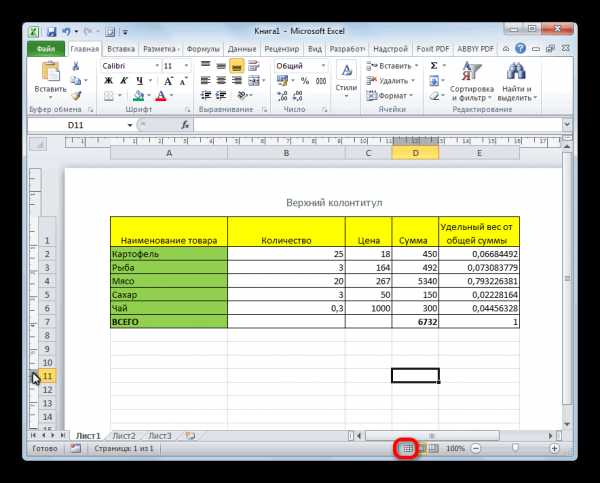This screenshot has height=483, width=600.
Task: Click the zoom slider handle
Action: [x=515, y=448]
